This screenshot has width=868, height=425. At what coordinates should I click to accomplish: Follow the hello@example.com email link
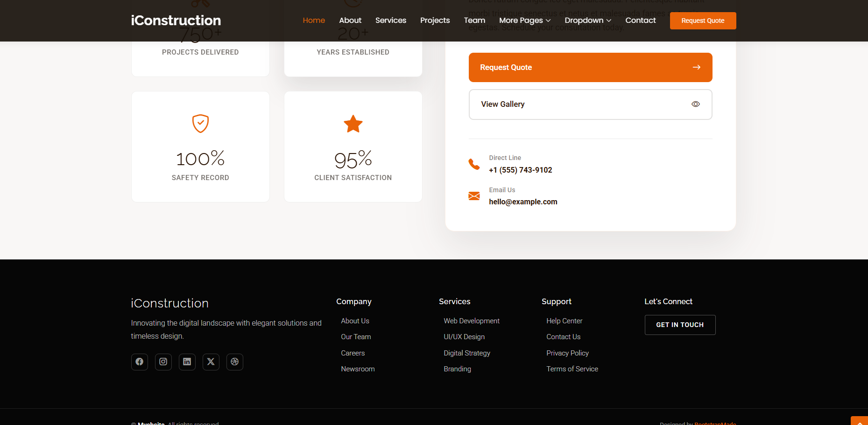click(x=523, y=202)
